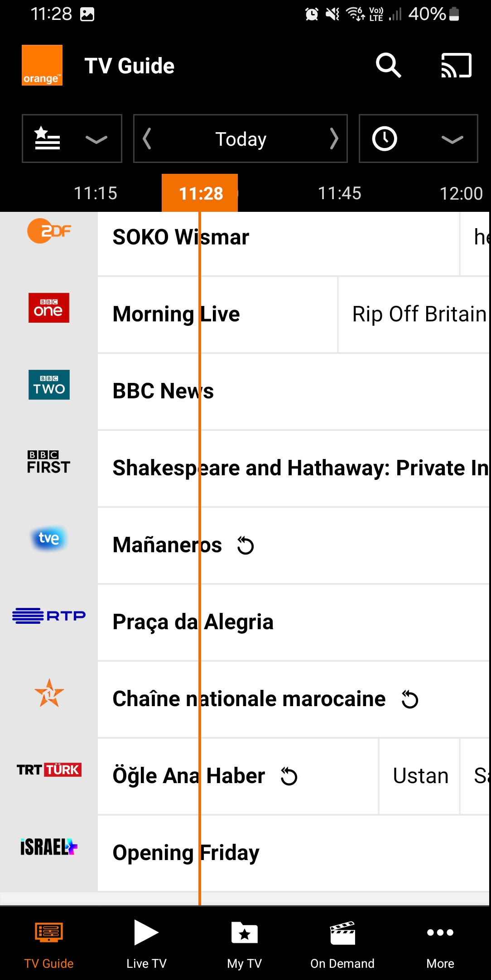
Task: Go to next day arrow
Action: tap(334, 139)
